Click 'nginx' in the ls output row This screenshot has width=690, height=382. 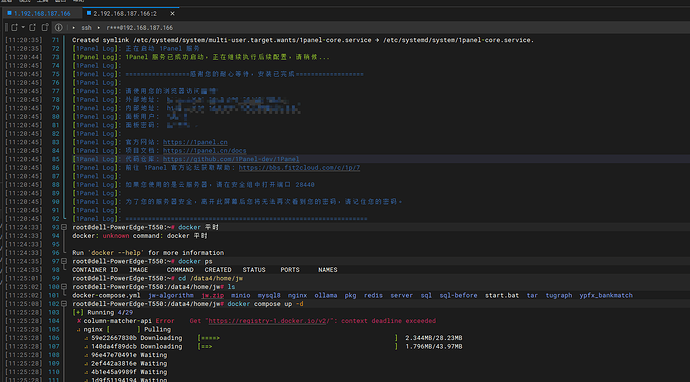coord(297,295)
